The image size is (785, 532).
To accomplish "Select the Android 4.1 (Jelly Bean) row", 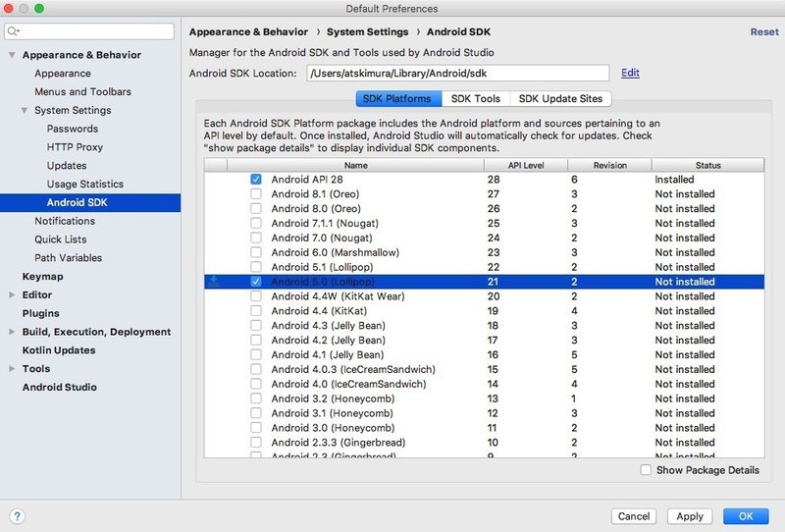I will coord(484,354).
